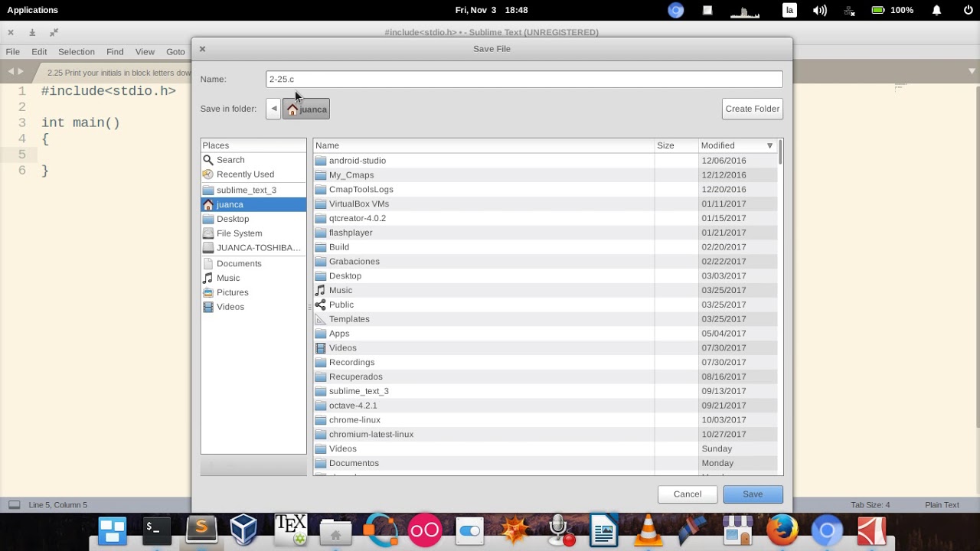Select the Documentos folder
The image size is (980, 551).
pos(545,463)
